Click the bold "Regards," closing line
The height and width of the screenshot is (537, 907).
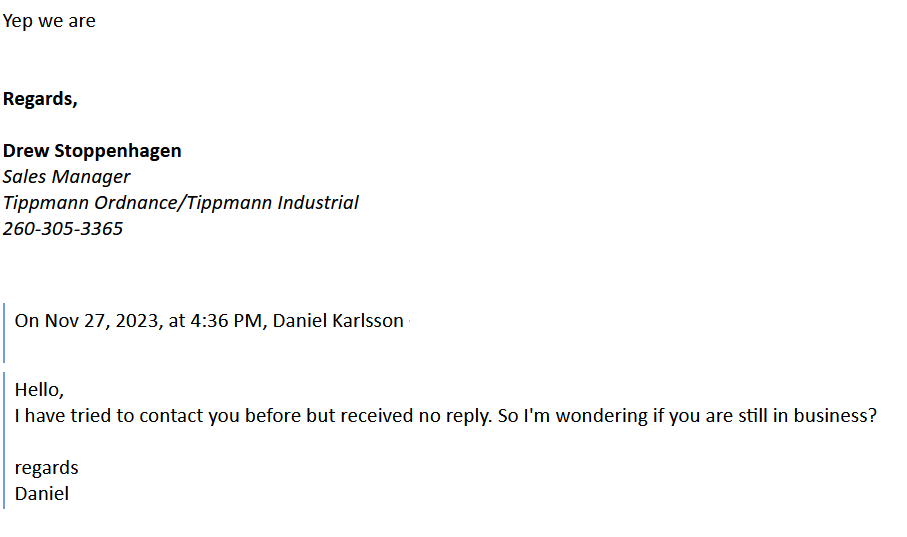tap(40, 99)
